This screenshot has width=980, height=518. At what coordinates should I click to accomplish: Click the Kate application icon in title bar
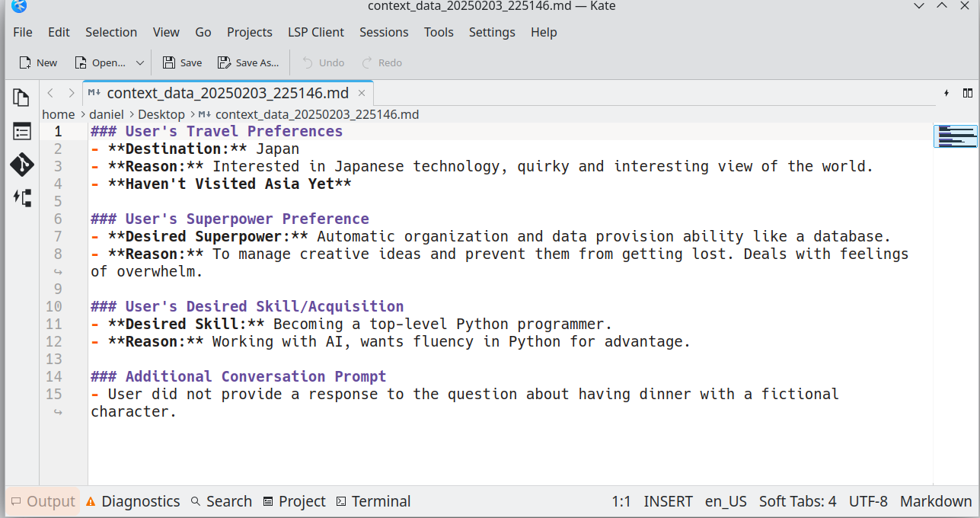pyautogui.click(x=19, y=6)
